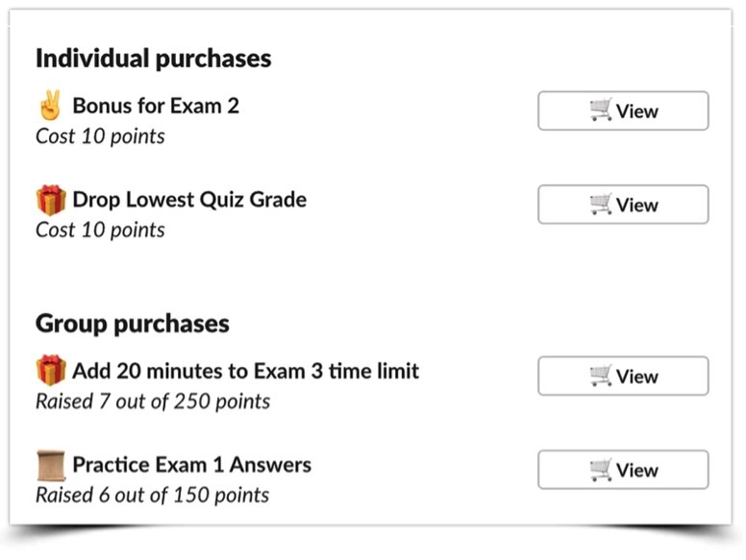Click the Individual purchases heading
Image resolution: width=746 pixels, height=560 pixels.
coord(153,59)
